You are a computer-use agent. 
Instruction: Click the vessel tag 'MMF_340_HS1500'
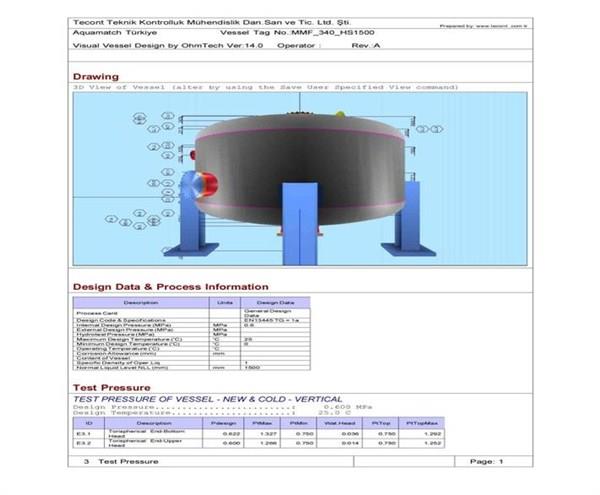333,33
